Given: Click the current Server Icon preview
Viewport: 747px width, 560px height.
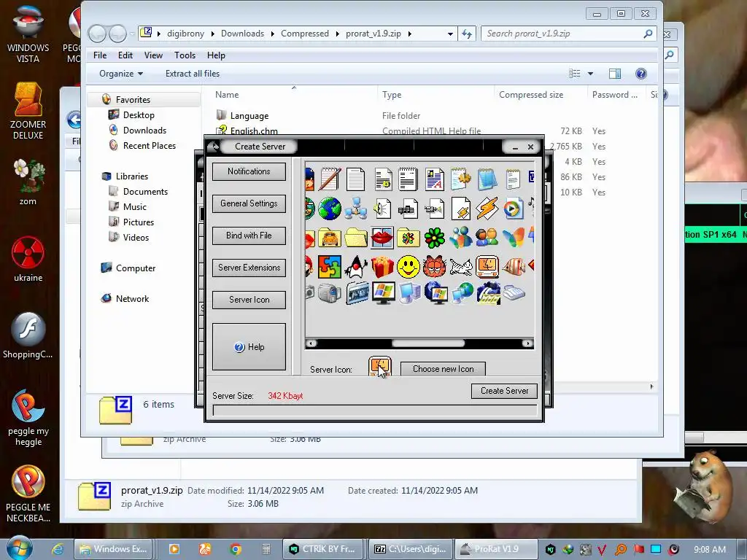Looking at the screenshot, I should tap(379, 366).
